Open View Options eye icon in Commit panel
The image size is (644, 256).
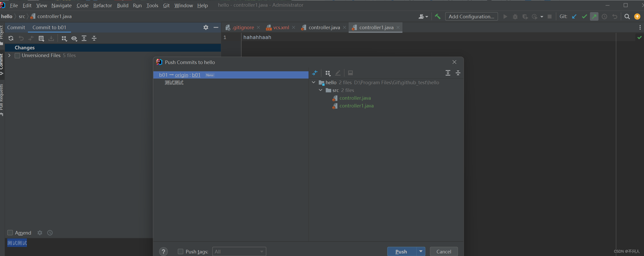pos(74,38)
